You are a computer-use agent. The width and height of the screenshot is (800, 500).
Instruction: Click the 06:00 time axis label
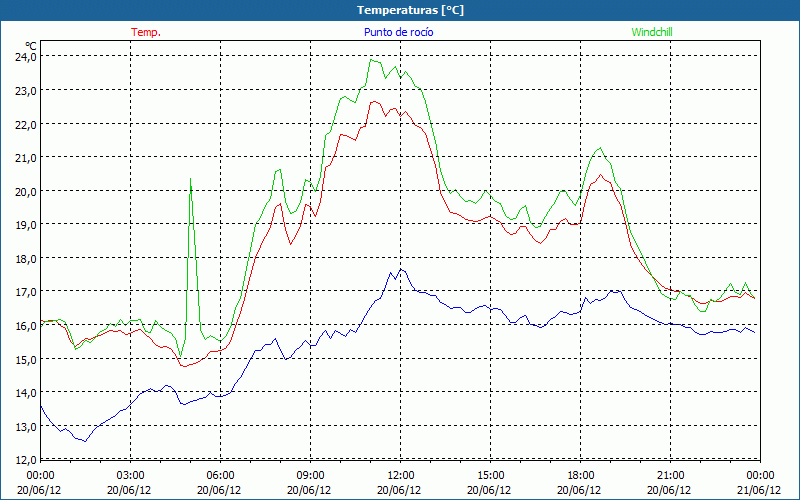pos(220,475)
